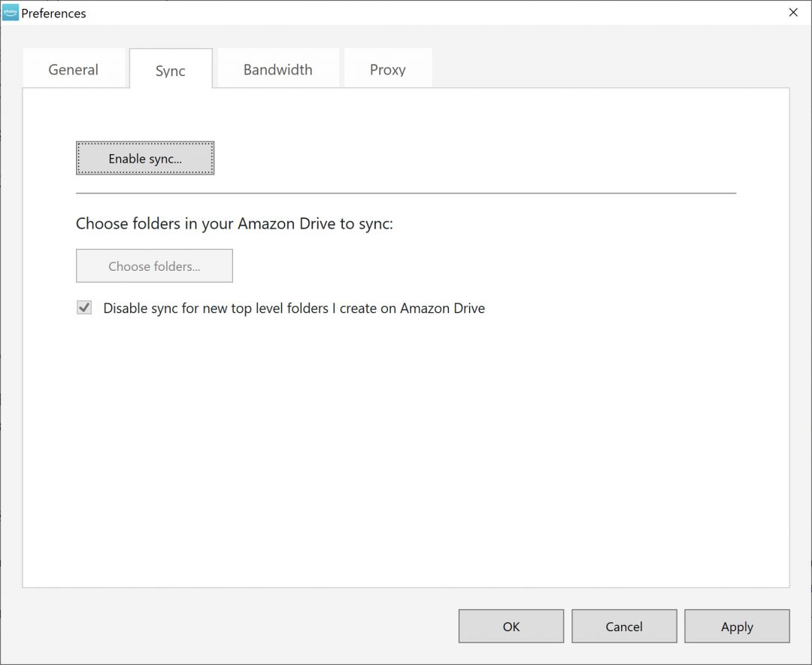
Task: Click the 'Choose folders in your Amazon Drive' heading
Action: (x=234, y=224)
